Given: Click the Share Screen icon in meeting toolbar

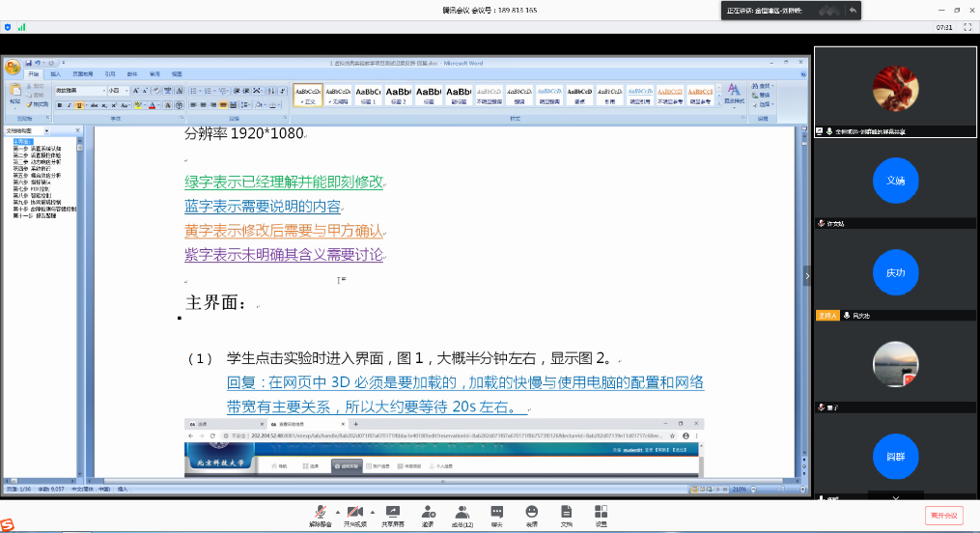Looking at the screenshot, I should point(392,514).
